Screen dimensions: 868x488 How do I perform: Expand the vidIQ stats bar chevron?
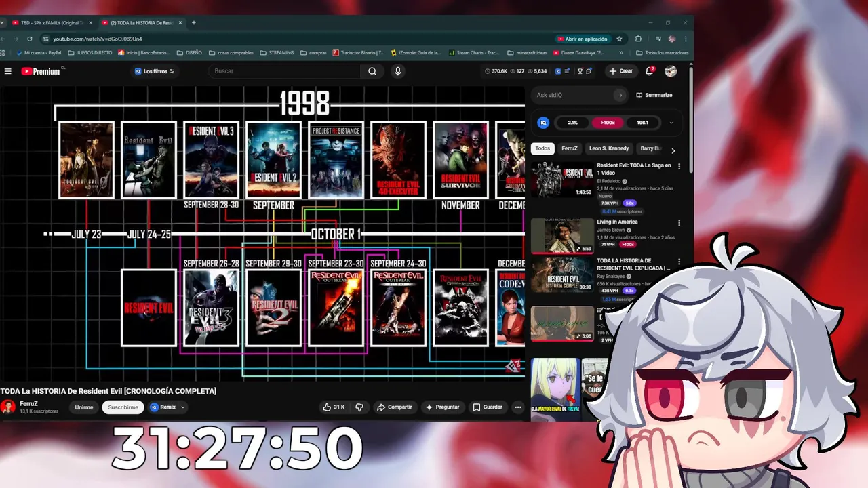coord(671,123)
